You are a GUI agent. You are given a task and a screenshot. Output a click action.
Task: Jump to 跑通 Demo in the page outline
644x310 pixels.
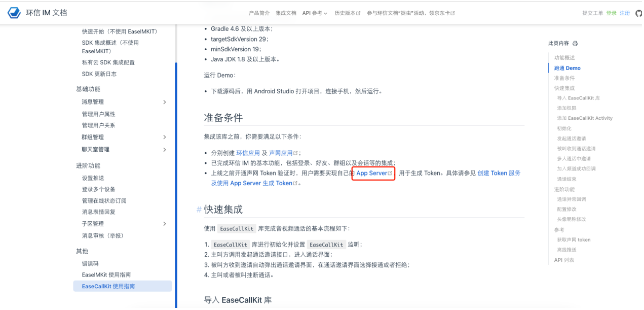[x=567, y=68]
